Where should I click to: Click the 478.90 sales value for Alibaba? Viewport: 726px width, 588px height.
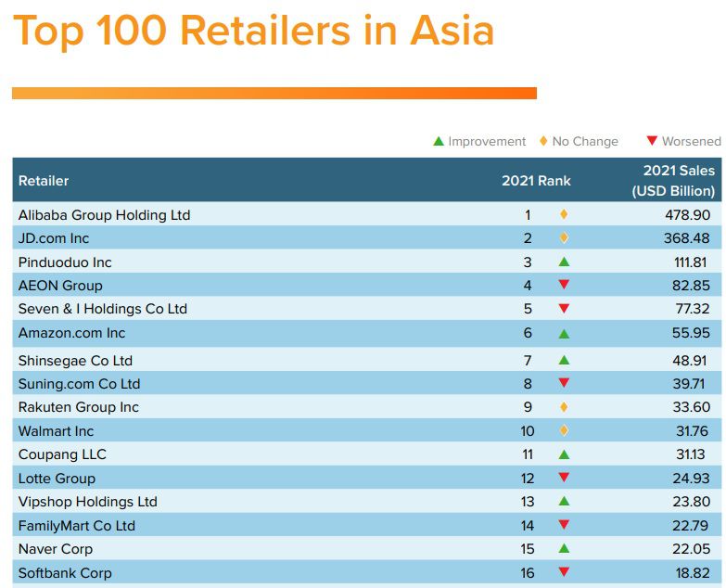pos(686,215)
